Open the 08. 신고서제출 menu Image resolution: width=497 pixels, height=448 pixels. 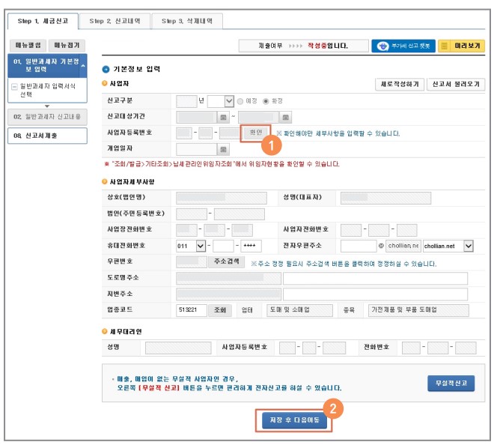pos(47,136)
